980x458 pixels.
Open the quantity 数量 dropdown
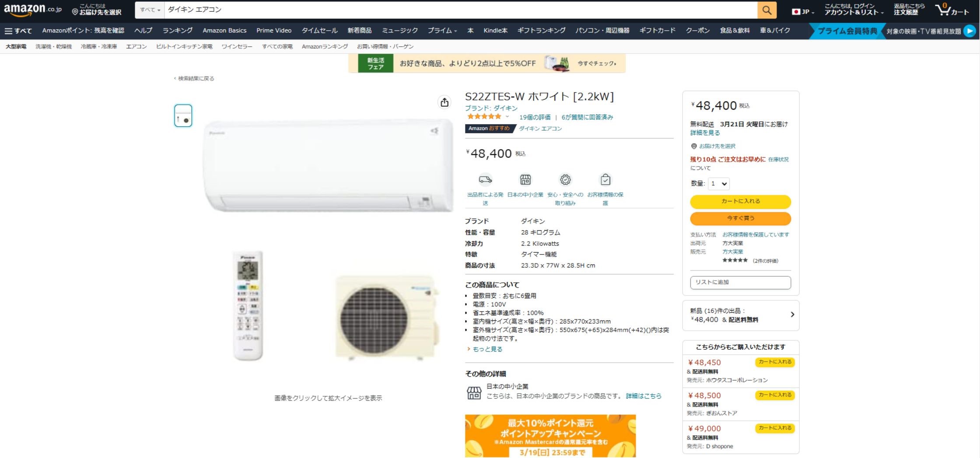[718, 184]
